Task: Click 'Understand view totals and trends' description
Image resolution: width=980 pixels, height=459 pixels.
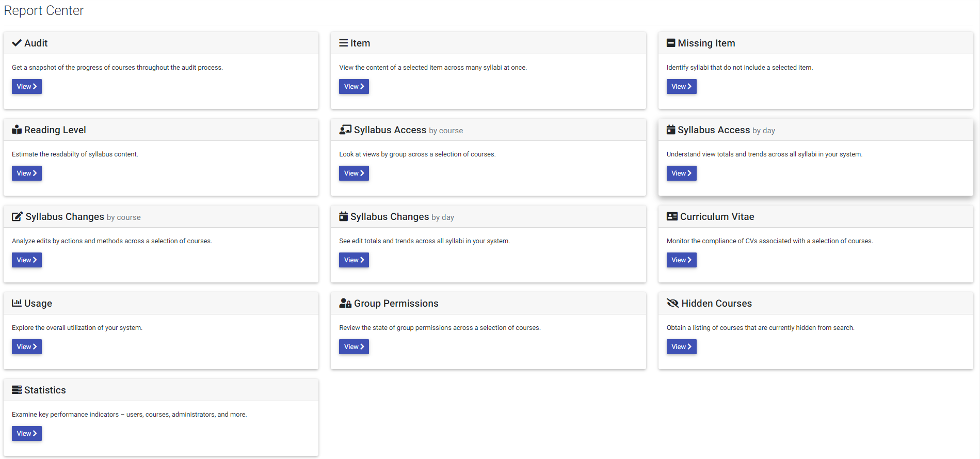Action: pyautogui.click(x=764, y=154)
